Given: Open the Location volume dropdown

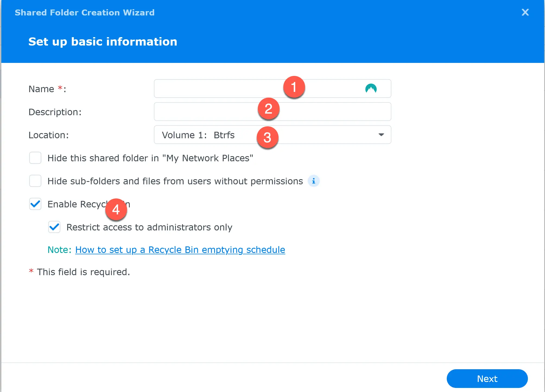Looking at the screenshot, I should click(x=272, y=135).
